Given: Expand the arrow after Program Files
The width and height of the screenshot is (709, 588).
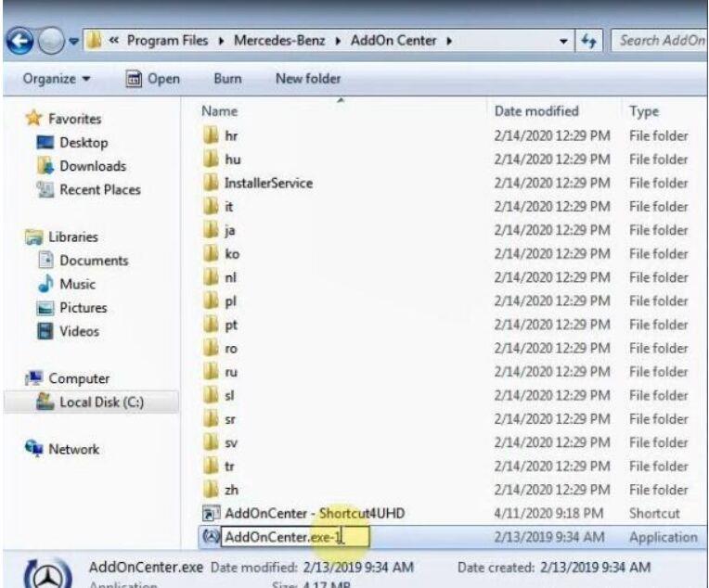Looking at the screenshot, I should [x=221, y=41].
